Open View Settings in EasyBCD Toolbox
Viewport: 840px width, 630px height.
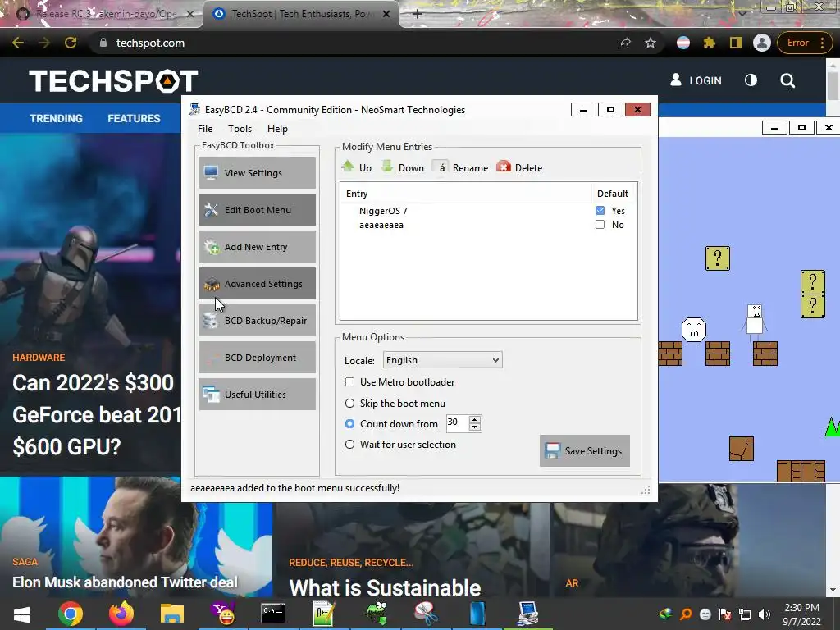(x=257, y=172)
